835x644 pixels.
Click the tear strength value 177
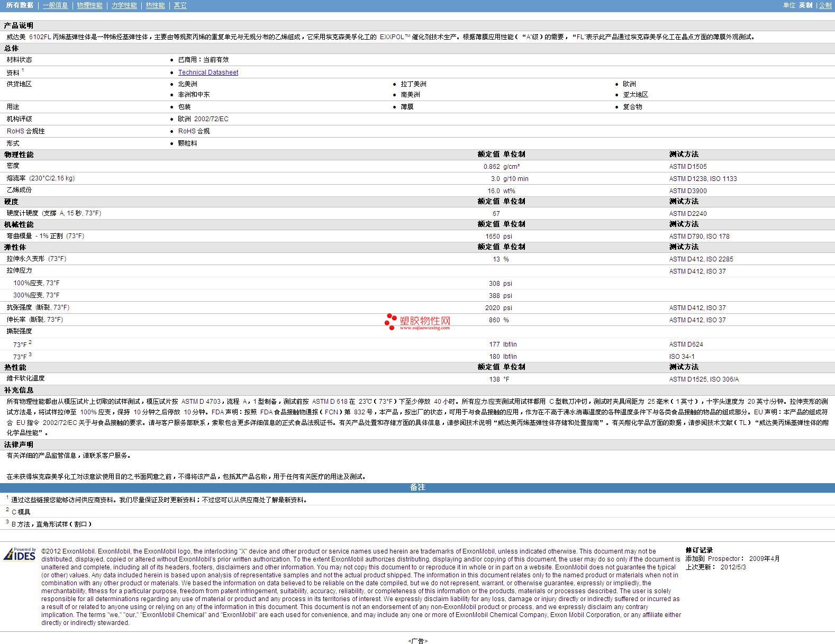click(x=494, y=344)
